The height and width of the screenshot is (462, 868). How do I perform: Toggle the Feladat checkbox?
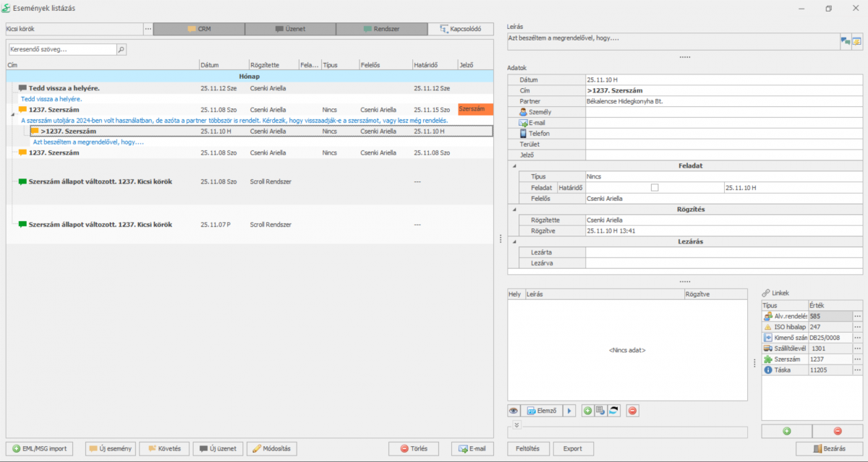pyautogui.click(x=655, y=188)
